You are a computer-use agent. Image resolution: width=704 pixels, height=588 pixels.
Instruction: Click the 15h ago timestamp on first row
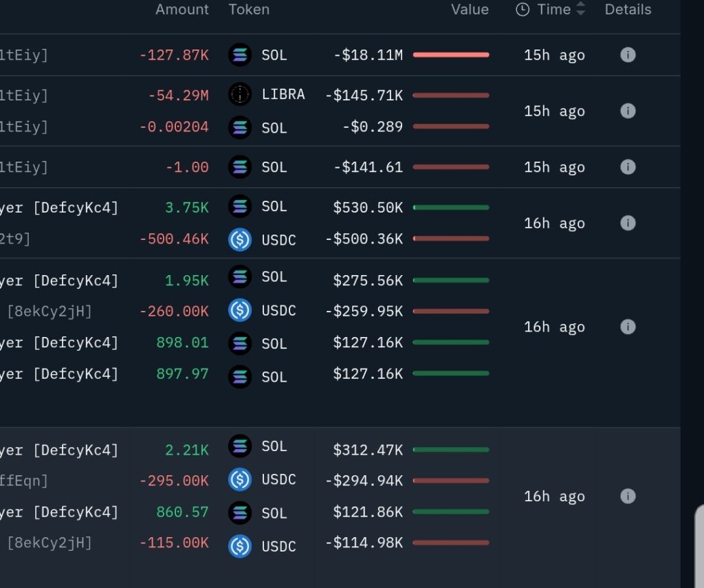click(x=554, y=55)
